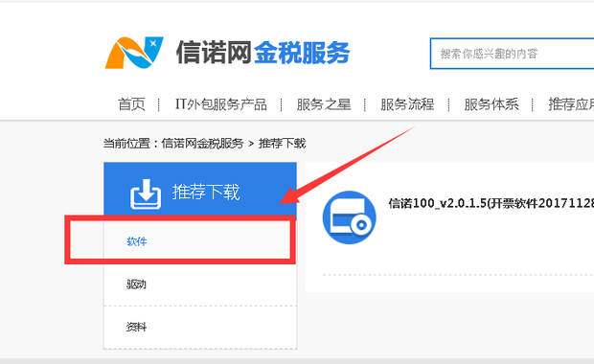This screenshot has height=364, width=594.
Task: Click 推荐下载 breadcrumb link
Action: click(x=282, y=144)
